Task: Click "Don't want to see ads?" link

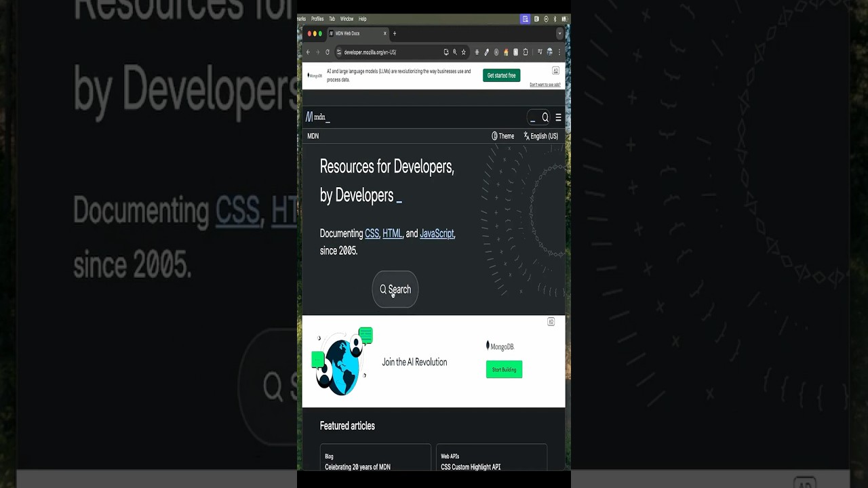Action: click(x=545, y=85)
